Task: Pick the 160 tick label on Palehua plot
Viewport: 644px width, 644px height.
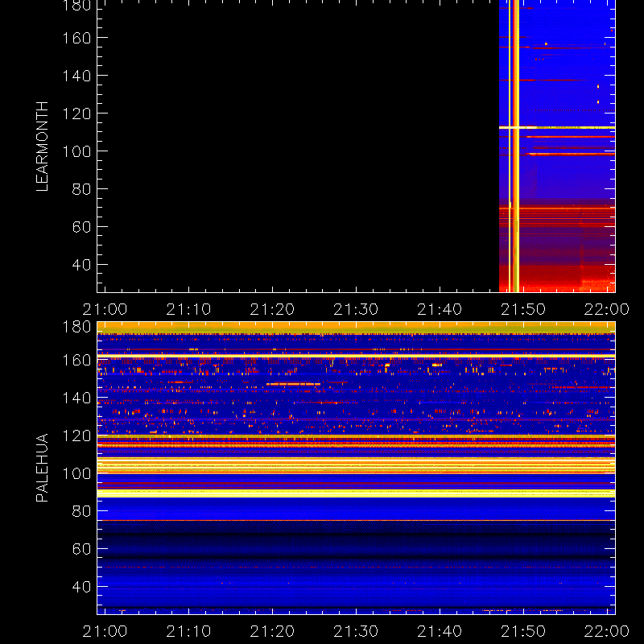Action: coord(76,360)
